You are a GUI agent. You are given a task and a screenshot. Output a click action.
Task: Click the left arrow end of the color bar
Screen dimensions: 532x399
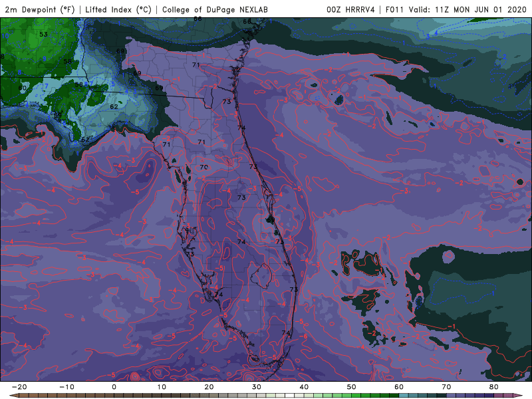(13, 396)
